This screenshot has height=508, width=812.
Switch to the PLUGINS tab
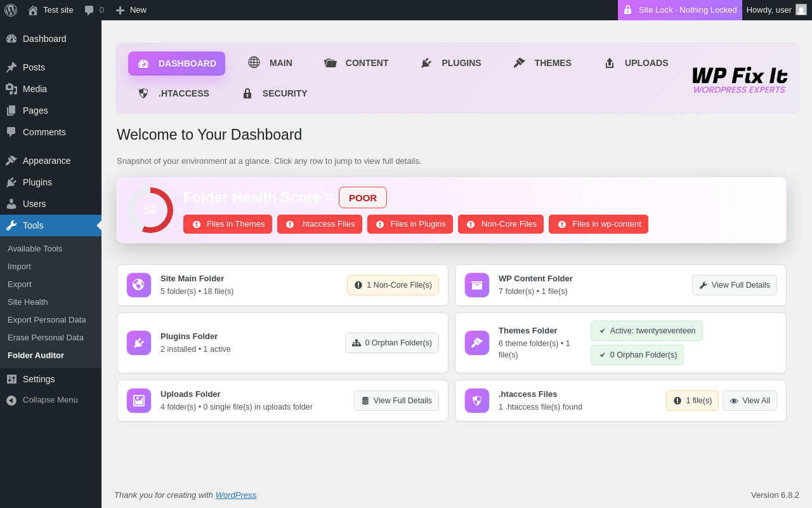(x=451, y=63)
